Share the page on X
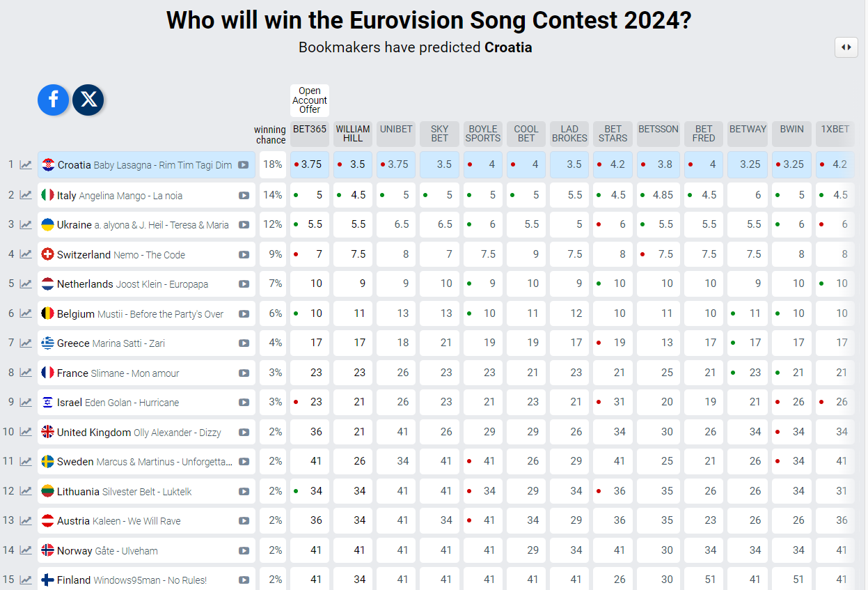The height and width of the screenshot is (590, 868). 88,100
